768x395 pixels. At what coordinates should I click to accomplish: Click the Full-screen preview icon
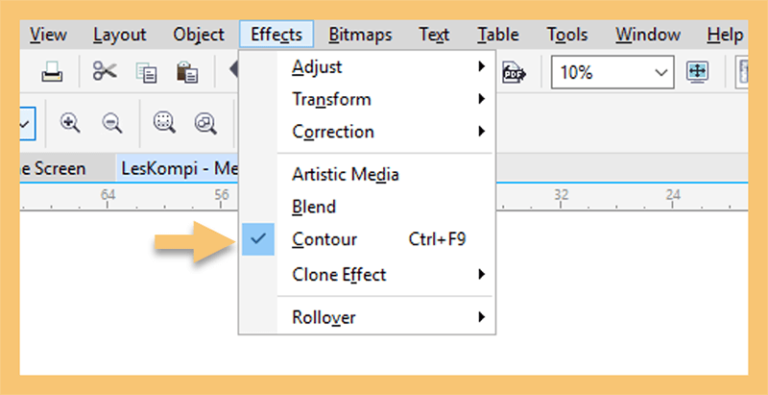[697, 72]
